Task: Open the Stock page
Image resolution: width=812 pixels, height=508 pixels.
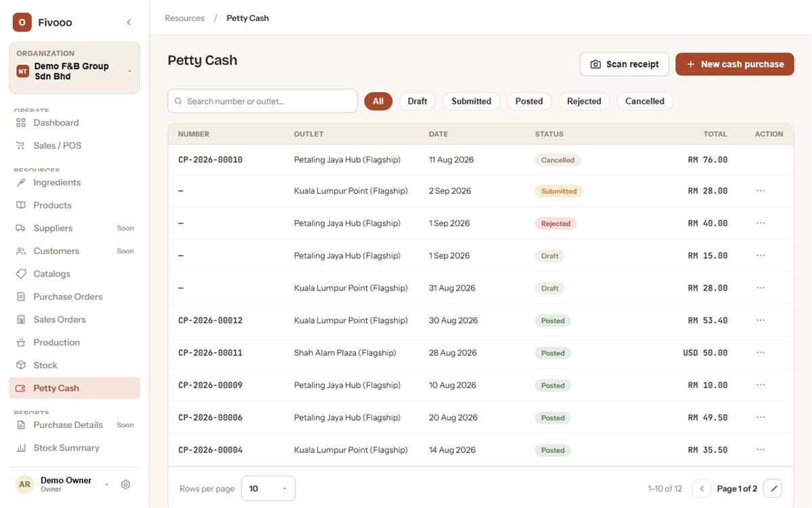Action: (74, 365)
